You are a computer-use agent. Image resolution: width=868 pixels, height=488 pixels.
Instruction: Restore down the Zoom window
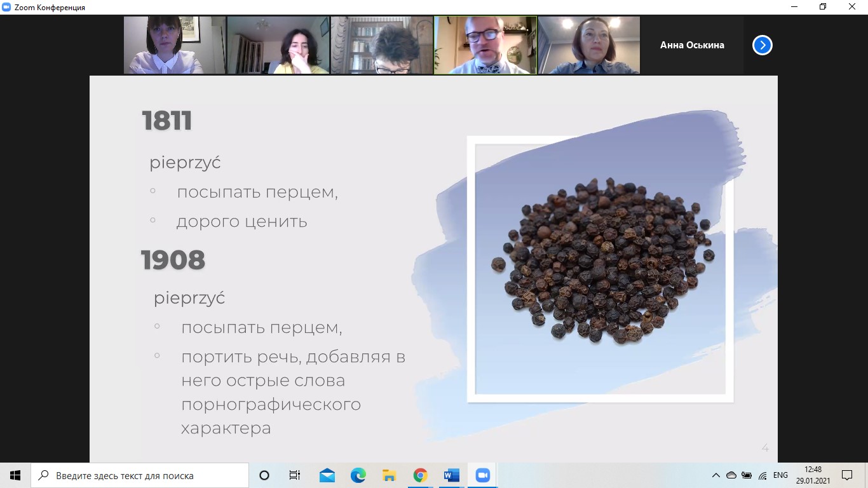pos(823,7)
